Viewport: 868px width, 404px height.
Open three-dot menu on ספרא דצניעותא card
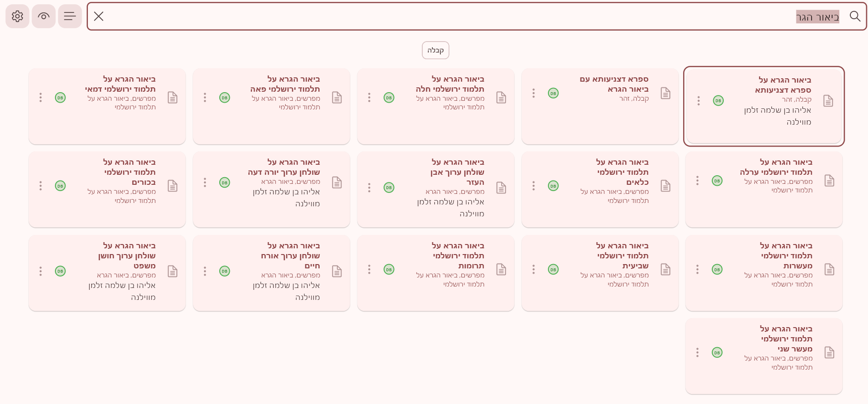point(698,101)
